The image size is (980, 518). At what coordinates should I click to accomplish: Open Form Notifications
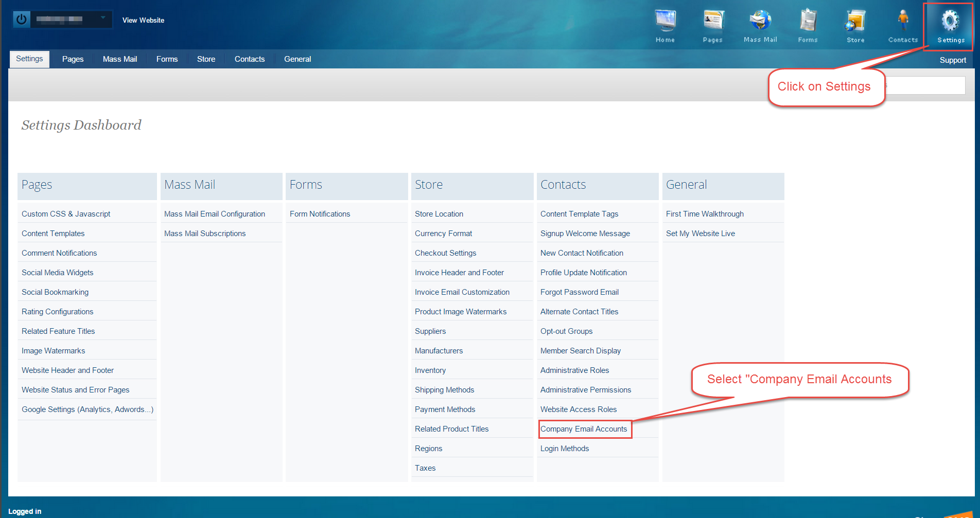pos(320,214)
